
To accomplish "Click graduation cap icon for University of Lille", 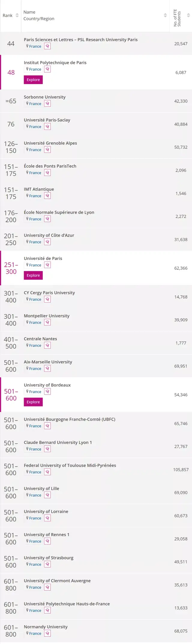I will pos(47,495).
